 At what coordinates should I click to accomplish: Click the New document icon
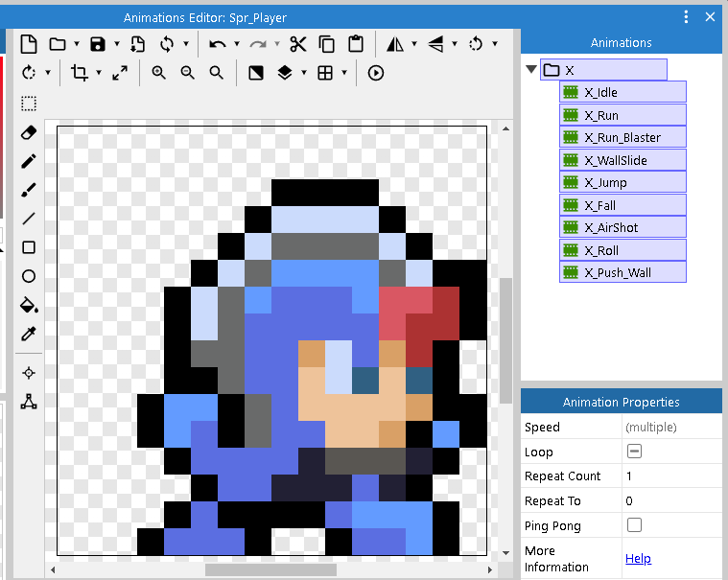click(x=29, y=44)
